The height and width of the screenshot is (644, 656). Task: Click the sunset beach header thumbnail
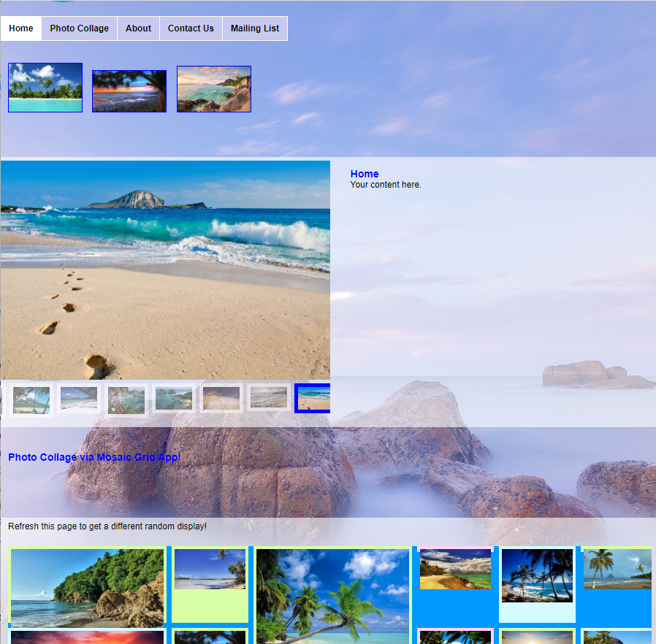(129, 91)
